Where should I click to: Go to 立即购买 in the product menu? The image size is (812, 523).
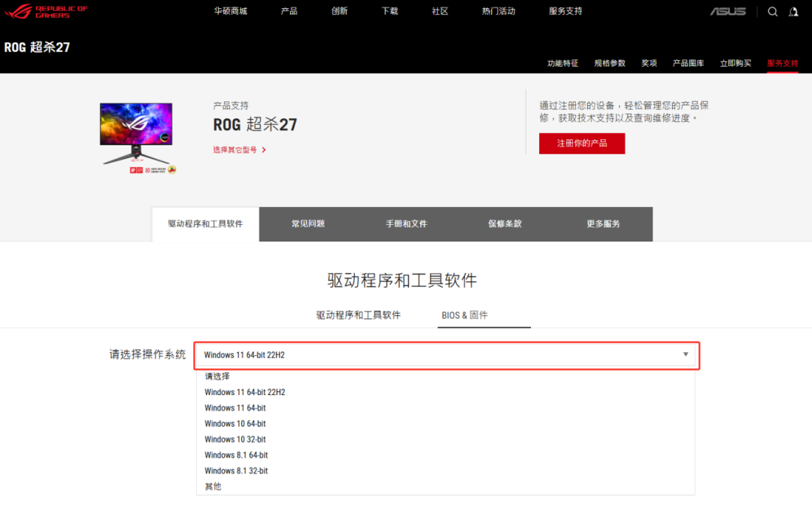coord(735,63)
